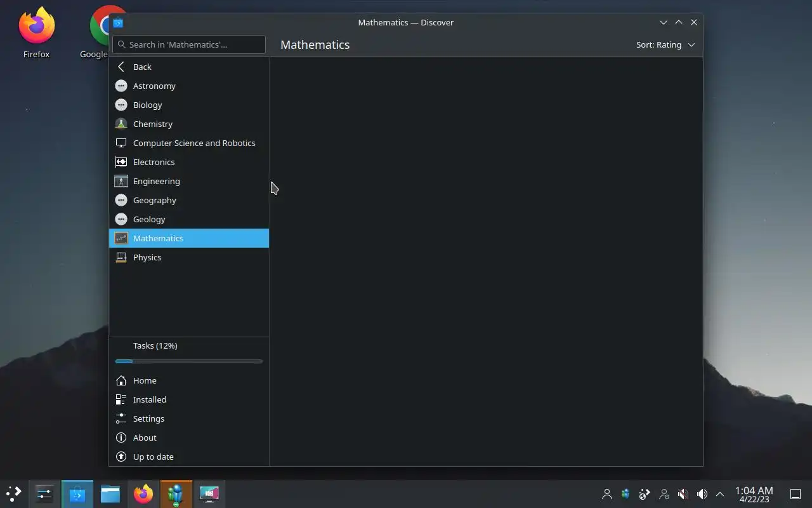
Task: Open the Physics category
Action: click(189, 257)
